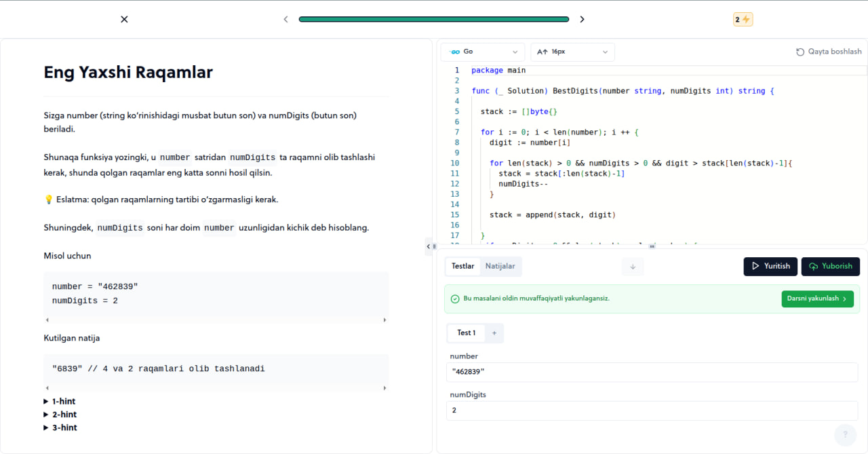Image resolution: width=868 pixels, height=454 pixels.
Task: Click the Eng Yaxshi Raqamlar heading
Action: (128, 72)
